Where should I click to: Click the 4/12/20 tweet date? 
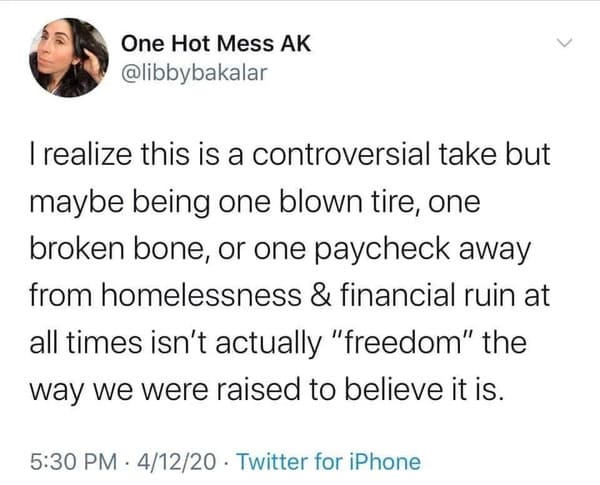(x=177, y=461)
